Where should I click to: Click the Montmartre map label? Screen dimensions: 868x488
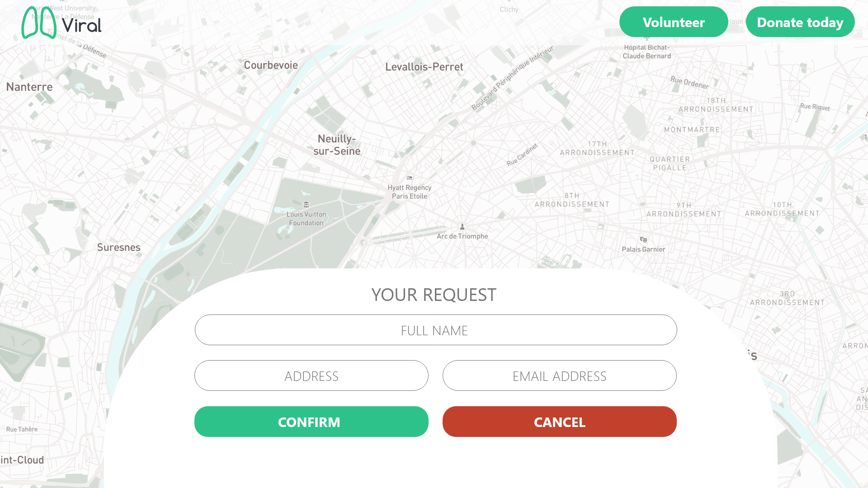692,130
